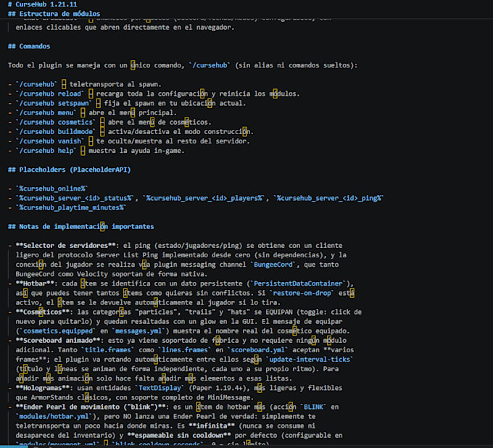Click bold text 'Scoreboard animado'
This screenshot has height=448, width=493.
58,341
